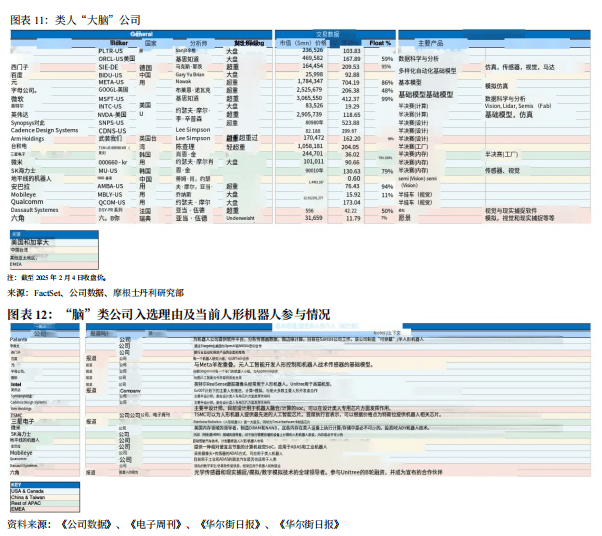Select the 图表 11 title
The width and height of the screenshot is (602, 536).
point(75,20)
